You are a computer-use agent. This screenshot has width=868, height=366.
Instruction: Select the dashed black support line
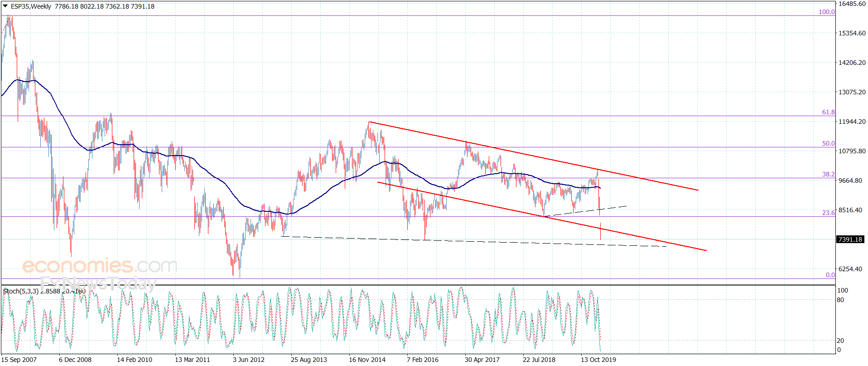(x=473, y=242)
